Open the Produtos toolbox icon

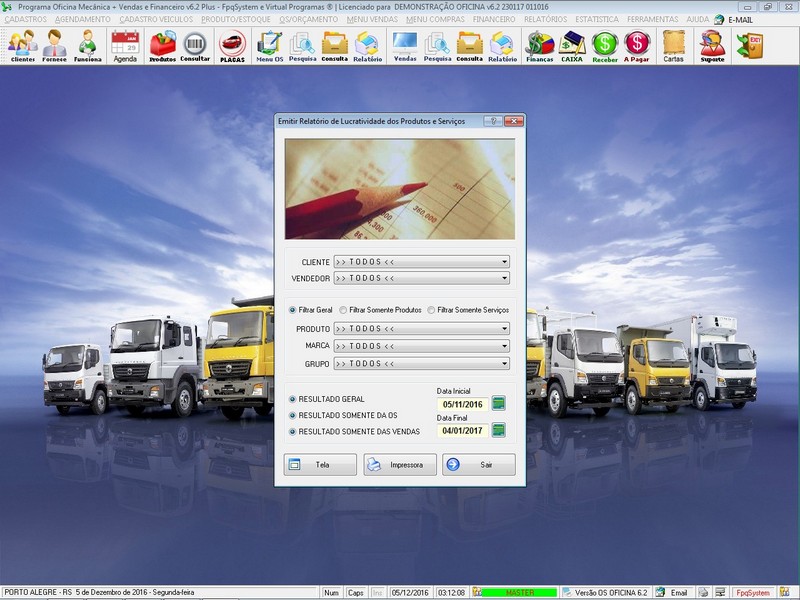pyautogui.click(x=162, y=46)
